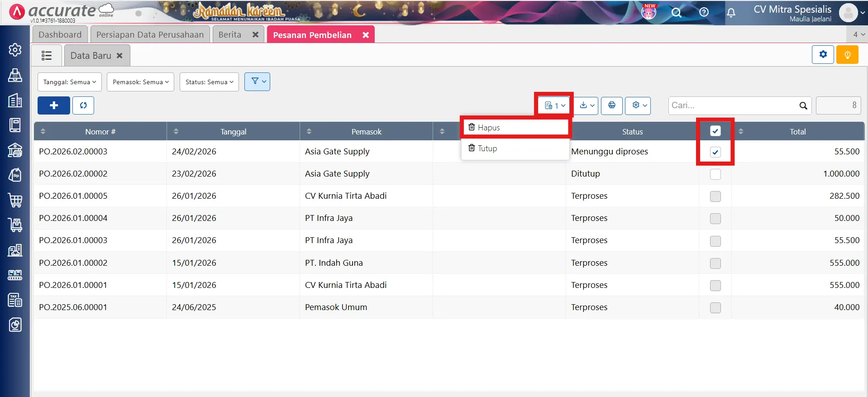
Task: Open the shopping cart sidebar module
Action: pyautogui.click(x=15, y=200)
